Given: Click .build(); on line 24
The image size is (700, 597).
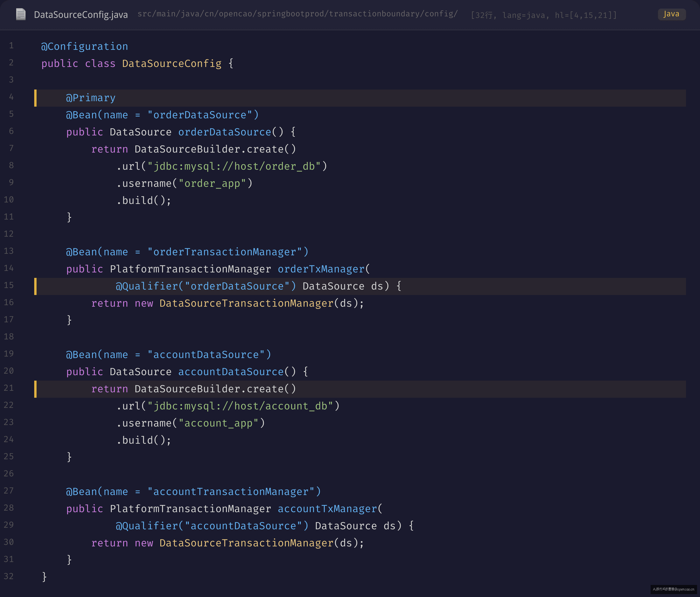Looking at the screenshot, I should (143, 440).
